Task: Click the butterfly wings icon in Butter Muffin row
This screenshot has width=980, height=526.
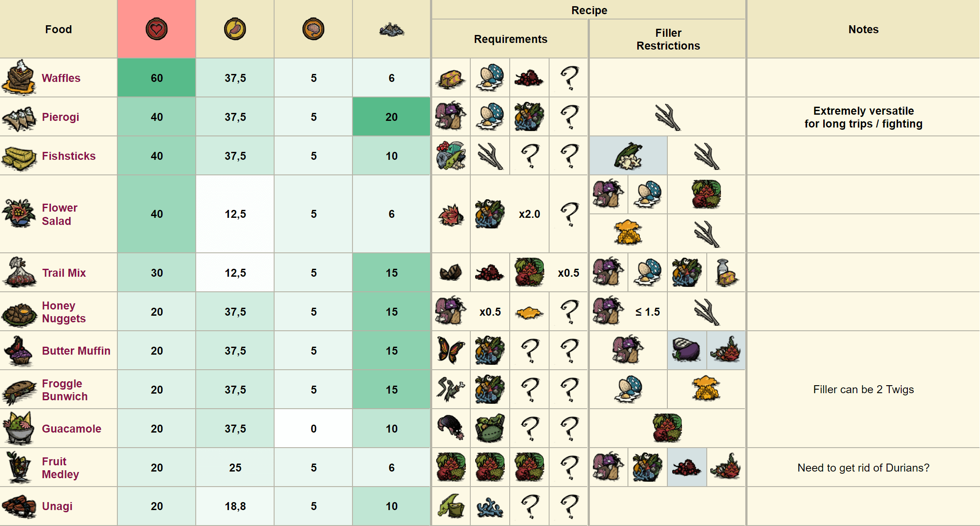Action: pos(451,350)
